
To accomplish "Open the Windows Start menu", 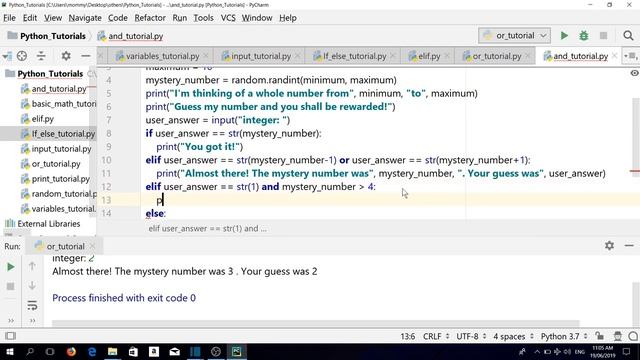I will [x=9, y=351].
